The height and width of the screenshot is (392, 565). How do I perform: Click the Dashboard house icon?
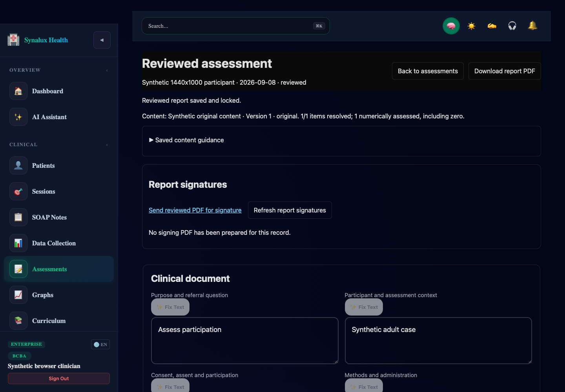click(x=18, y=91)
